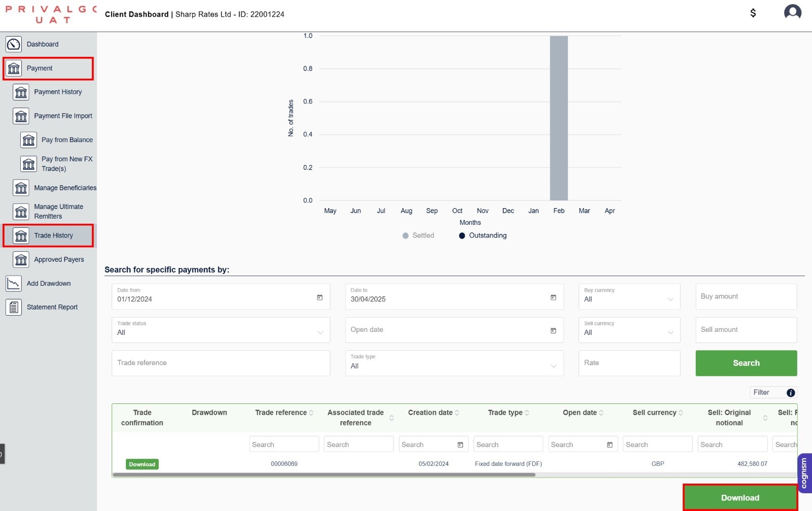The width and height of the screenshot is (812, 511).
Task: Open the user profile avatar icon
Action: coord(792,12)
